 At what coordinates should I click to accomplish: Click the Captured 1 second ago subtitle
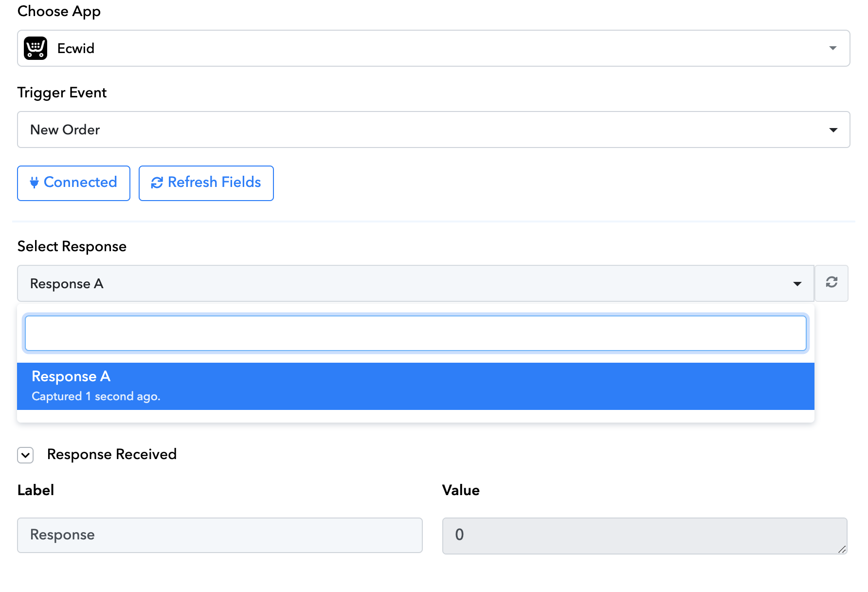(96, 396)
